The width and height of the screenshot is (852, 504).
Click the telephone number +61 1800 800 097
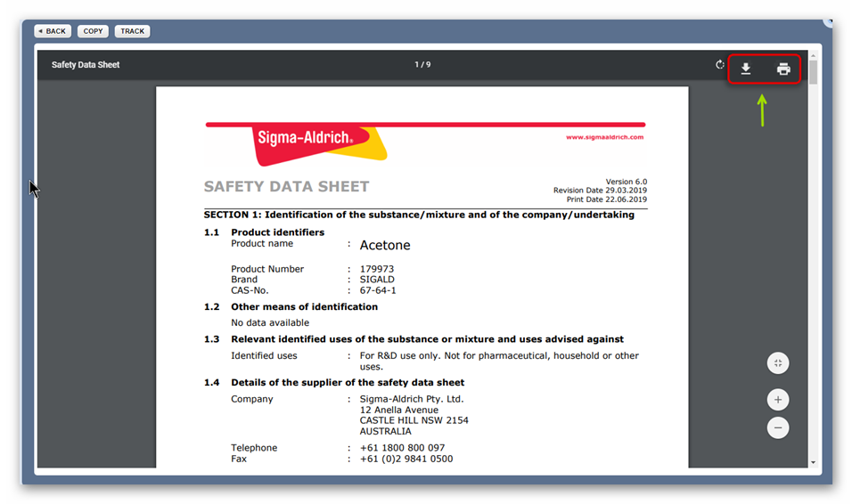click(402, 448)
